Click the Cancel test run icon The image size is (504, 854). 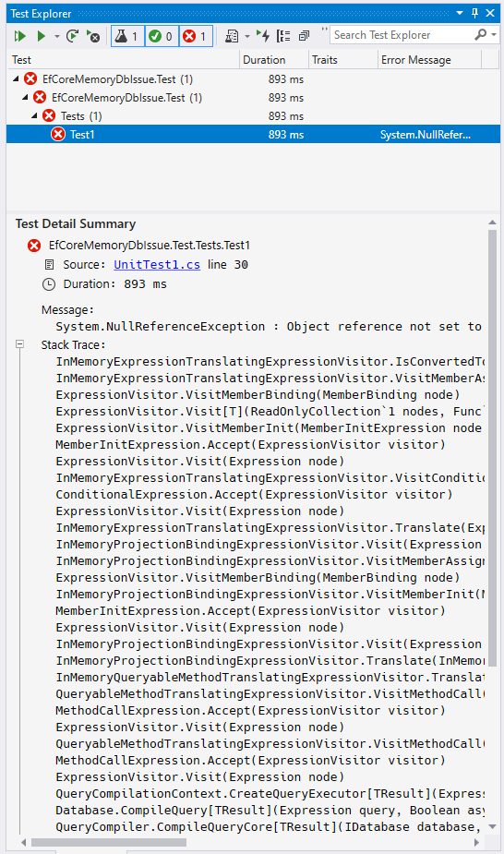93,36
